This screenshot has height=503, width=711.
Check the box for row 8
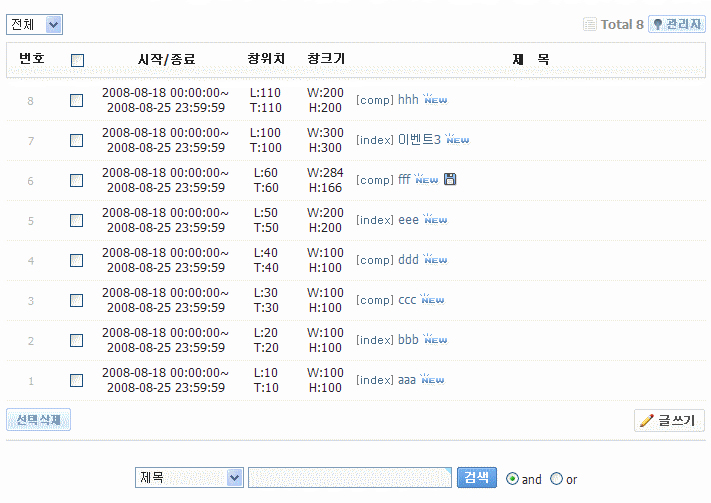[77, 100]
